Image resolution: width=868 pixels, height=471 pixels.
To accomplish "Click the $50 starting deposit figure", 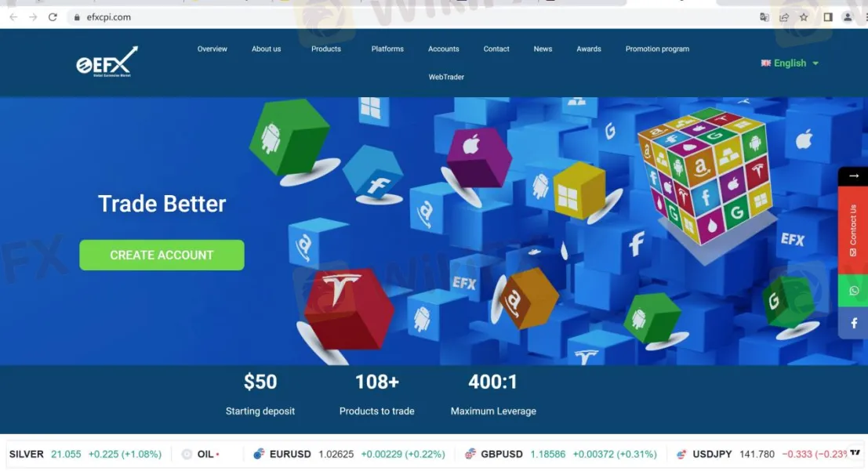I will 260,382.
